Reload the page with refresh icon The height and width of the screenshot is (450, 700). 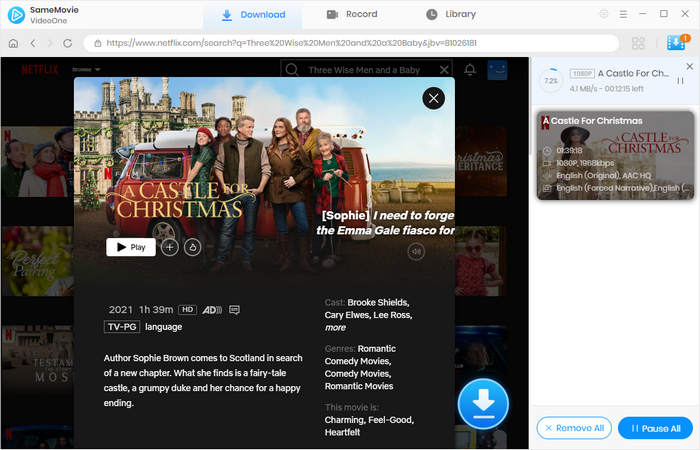67,43
